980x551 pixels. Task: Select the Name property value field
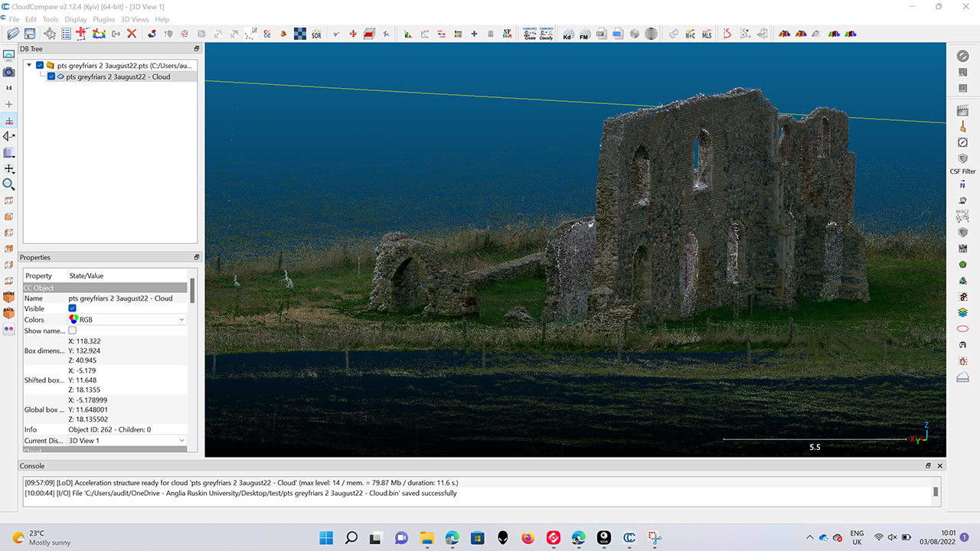click(127, 298)
